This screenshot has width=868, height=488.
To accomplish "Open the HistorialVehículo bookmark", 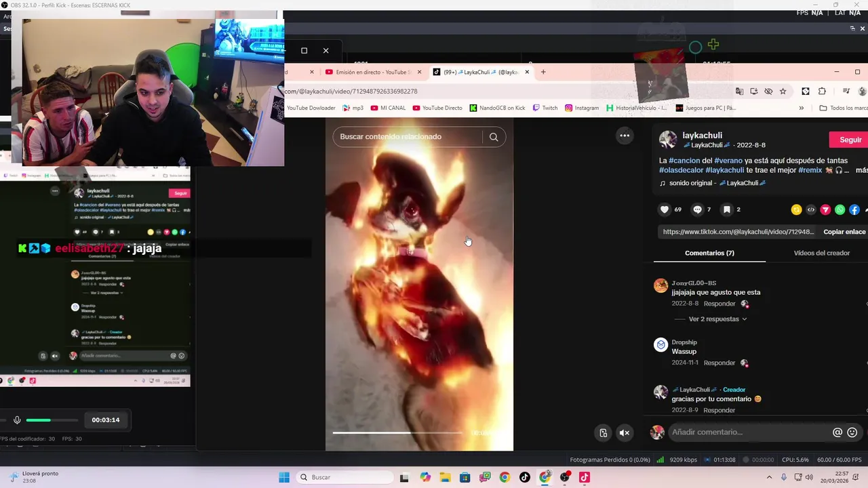I will click(x=637, y=108).
